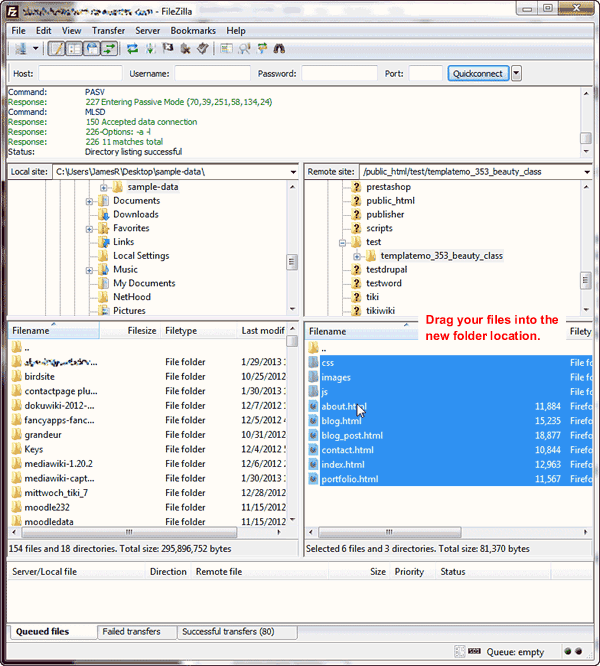Open the filename filters icon
600x666 pixels.
tap(227, 48)
